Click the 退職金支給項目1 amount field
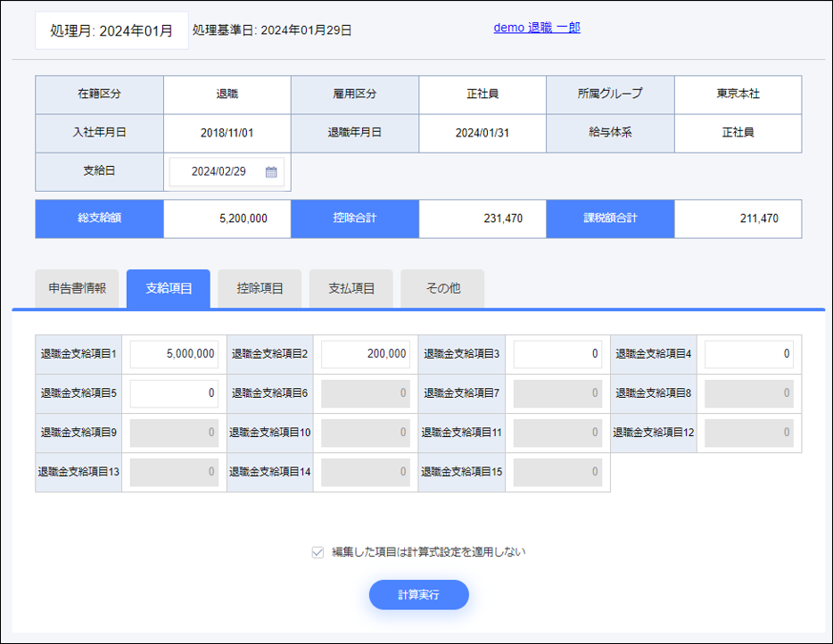 174,354
